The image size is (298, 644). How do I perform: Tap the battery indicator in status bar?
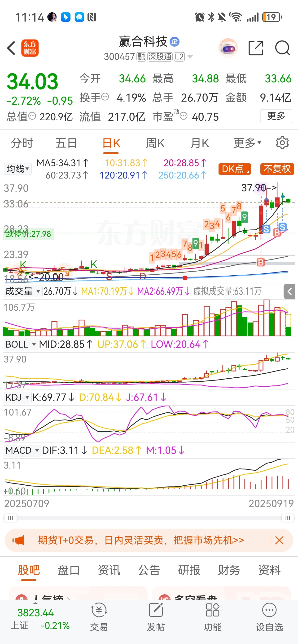point(272,17)
